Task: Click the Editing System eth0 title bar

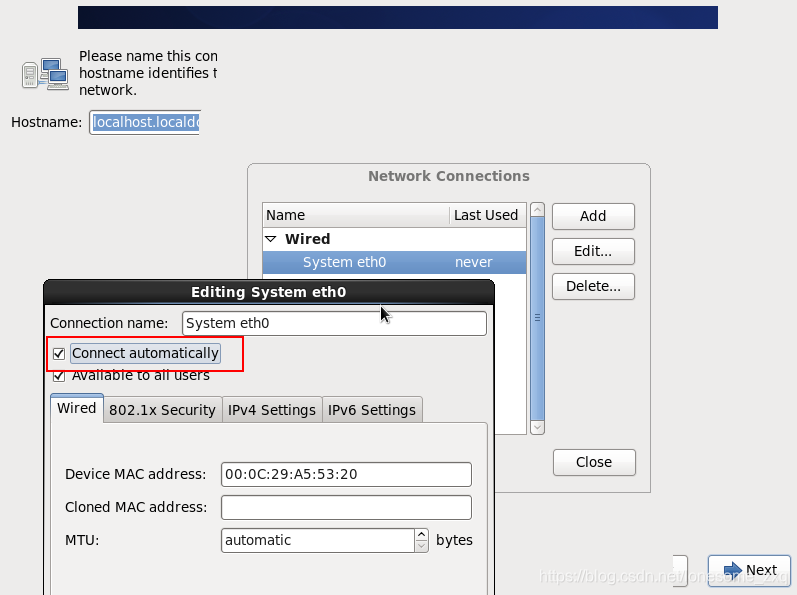Action: [x=268, y=292]
